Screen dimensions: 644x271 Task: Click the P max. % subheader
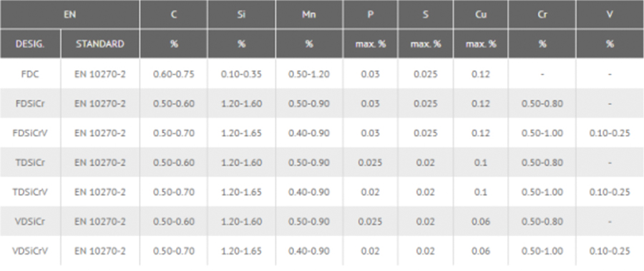(371, 44)
